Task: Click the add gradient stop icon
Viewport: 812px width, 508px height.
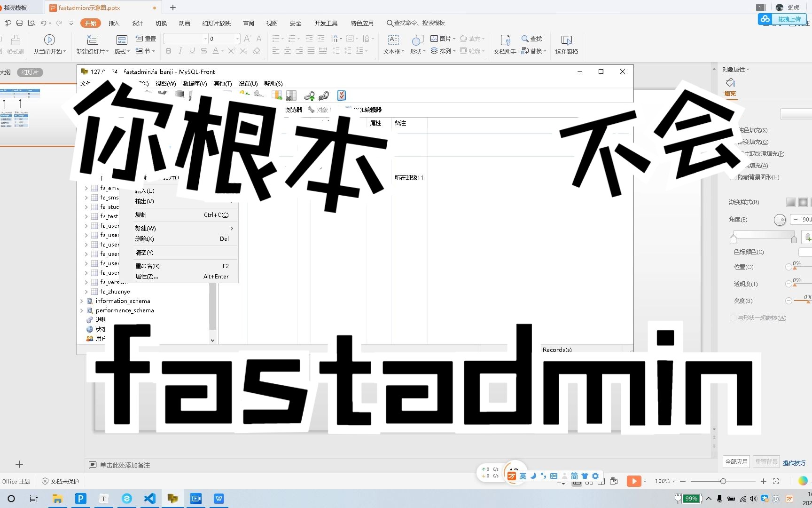Action: pyautogui.click(x=808, y=237)
